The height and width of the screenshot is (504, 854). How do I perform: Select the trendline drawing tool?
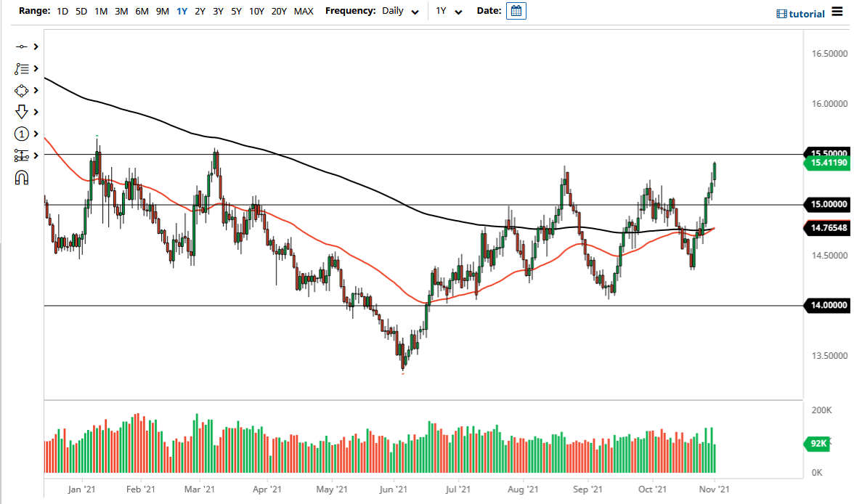(22, 46)
